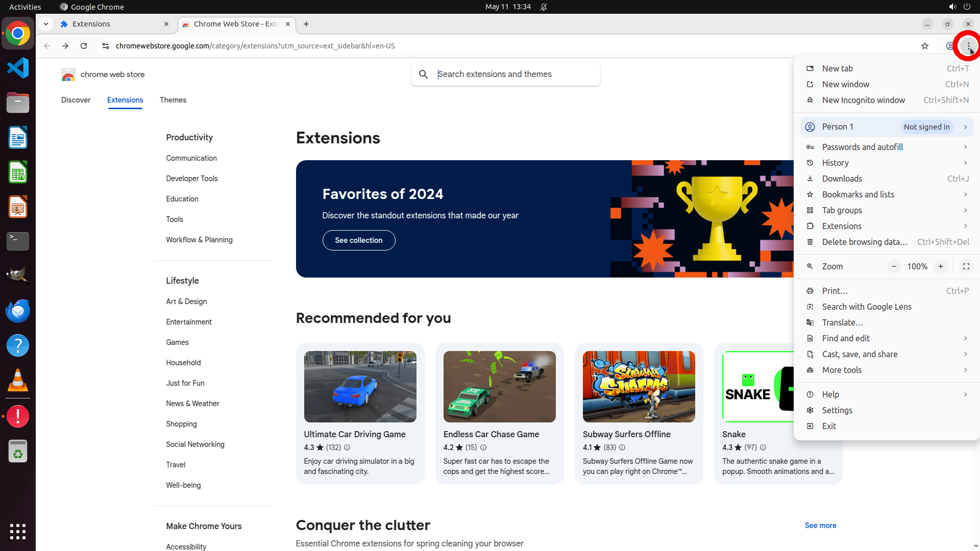Select Settings in the Chrome menu
The image size is (980, 551).
[837, 410]
